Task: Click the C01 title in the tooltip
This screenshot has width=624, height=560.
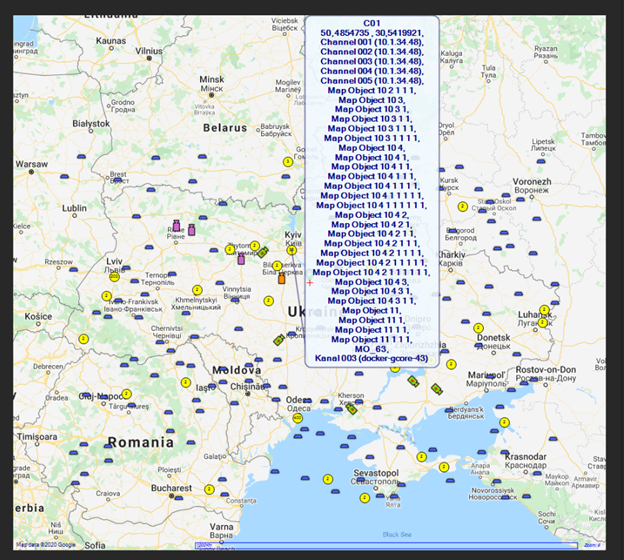Action: click(x=372, y=23)
